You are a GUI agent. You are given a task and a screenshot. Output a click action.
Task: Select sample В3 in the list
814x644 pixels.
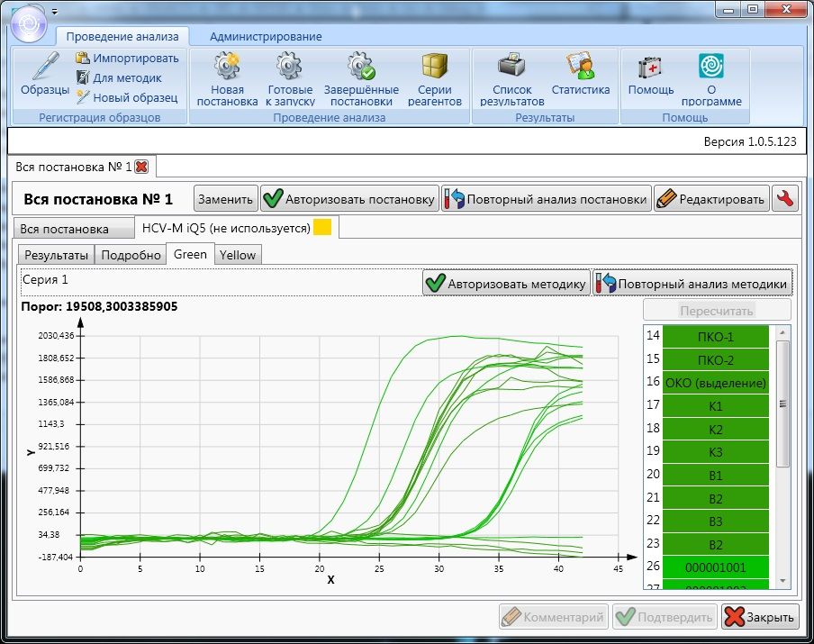(x=715, y=522)
